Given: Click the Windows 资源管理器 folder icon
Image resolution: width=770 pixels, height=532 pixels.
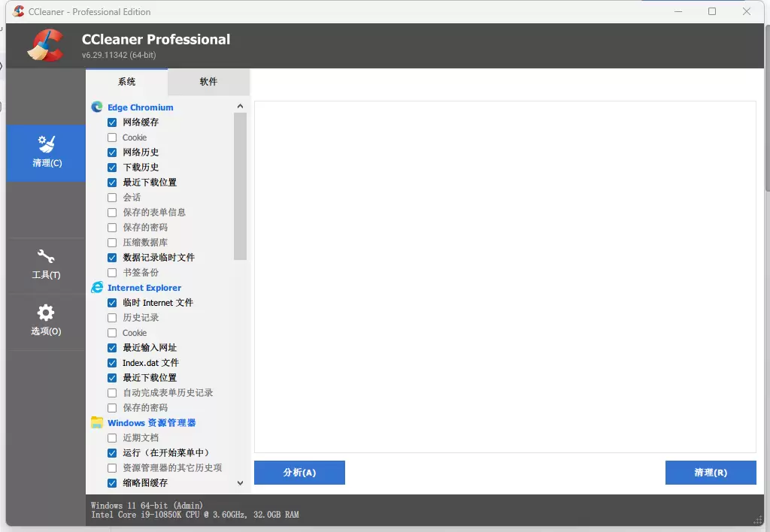Looking at the screenshot, I should pyautogui.click(x=97, y=422).
